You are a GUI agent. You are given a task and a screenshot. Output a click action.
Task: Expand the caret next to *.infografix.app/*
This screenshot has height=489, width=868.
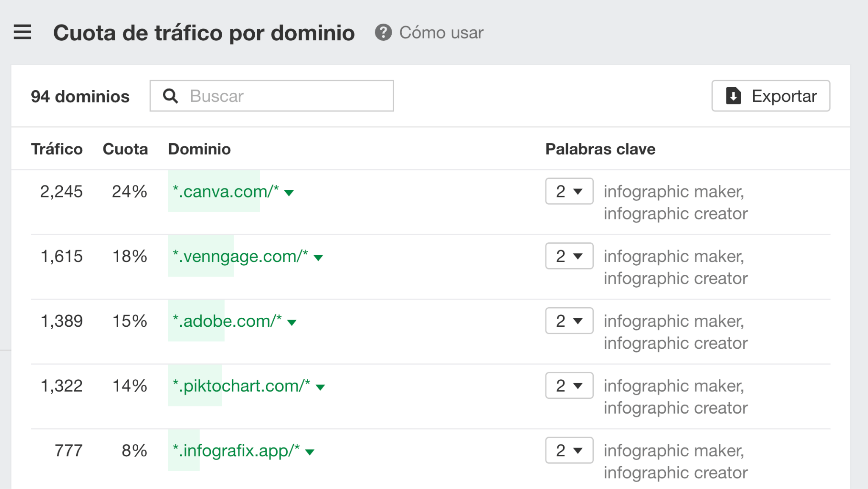[309, 452]
